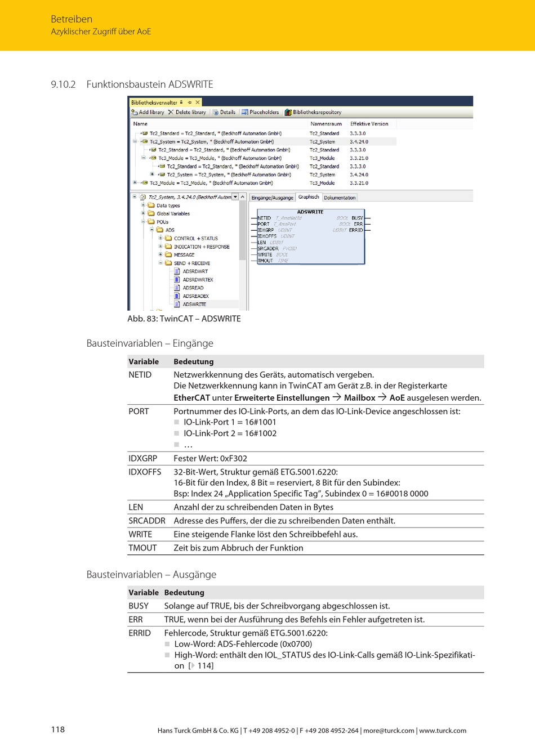
Task: Expand nested Tc2_System under Tc3_Module
Action: (152, 174)
